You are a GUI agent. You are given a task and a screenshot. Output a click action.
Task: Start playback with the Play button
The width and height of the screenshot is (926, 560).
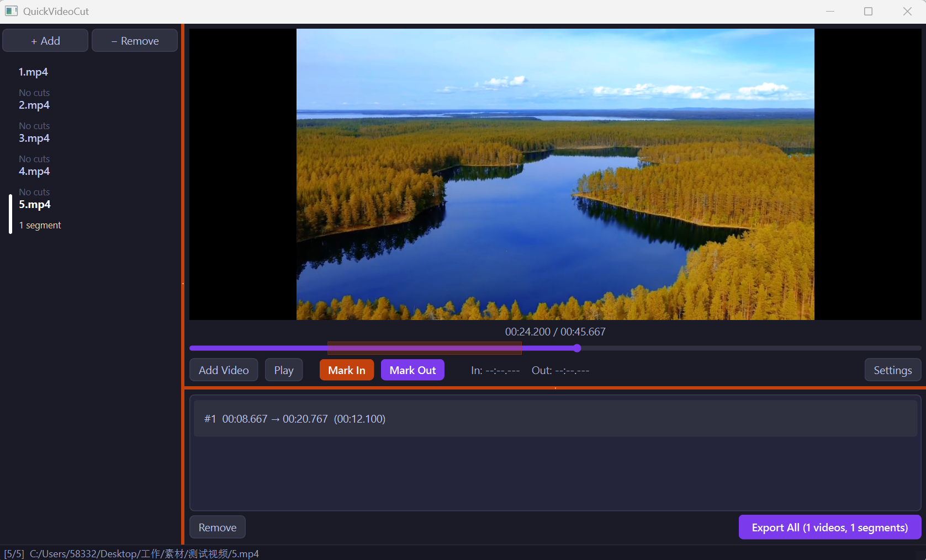(284, 370)
